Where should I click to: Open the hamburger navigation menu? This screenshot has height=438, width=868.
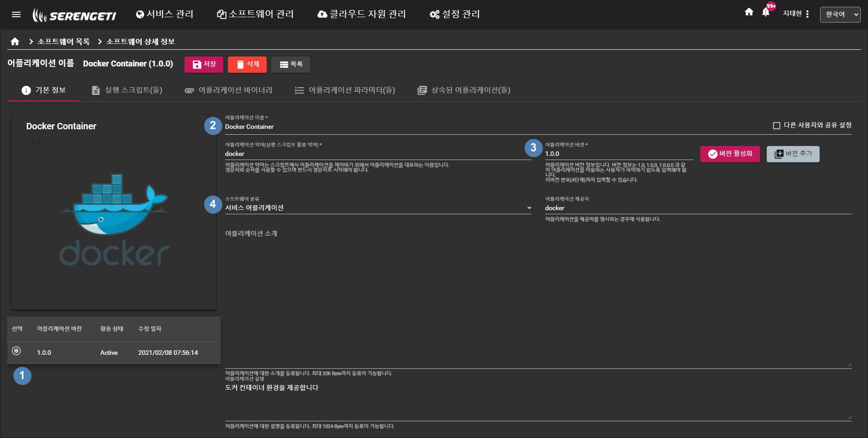pyautogui.click(x=16, y=14)
